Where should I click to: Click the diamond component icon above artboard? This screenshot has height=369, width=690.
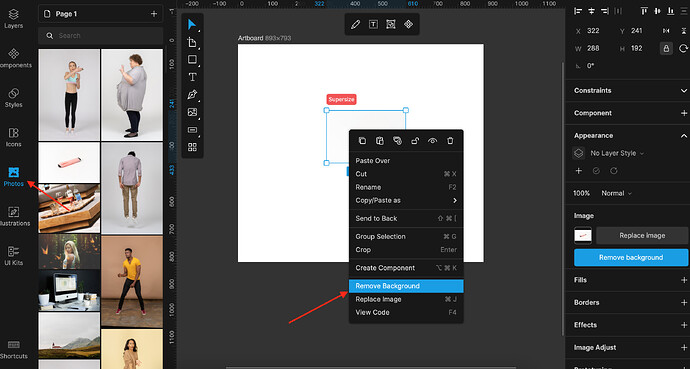(x=408, y=25)
